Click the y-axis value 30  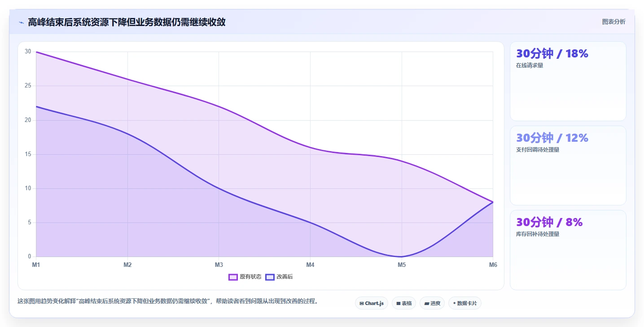pos(28,52)
